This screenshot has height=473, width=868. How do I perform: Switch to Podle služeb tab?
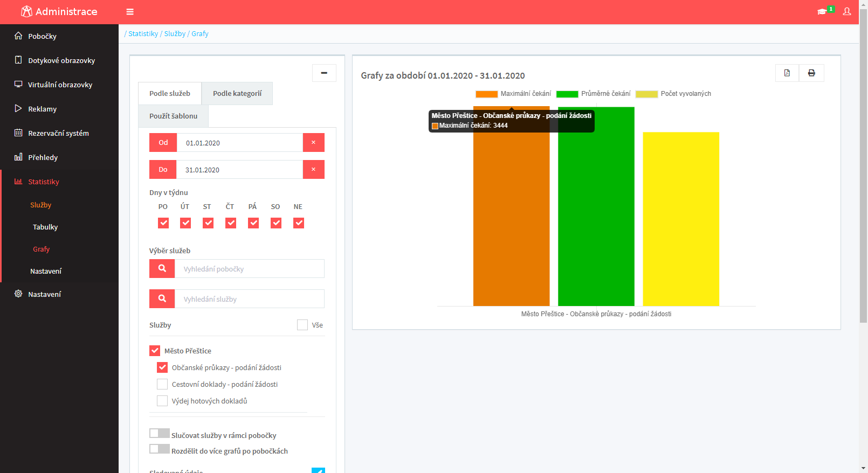tap(170, 93)
